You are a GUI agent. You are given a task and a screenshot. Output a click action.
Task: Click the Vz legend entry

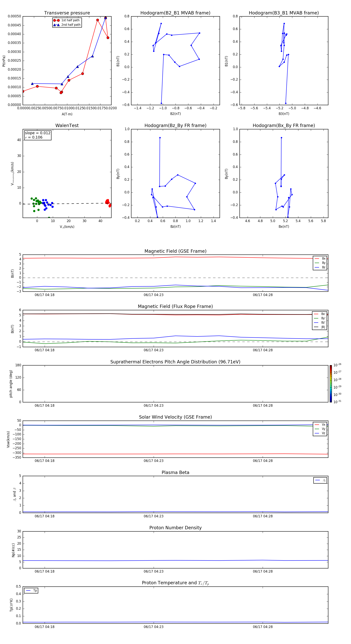click(x=320, y=433)
